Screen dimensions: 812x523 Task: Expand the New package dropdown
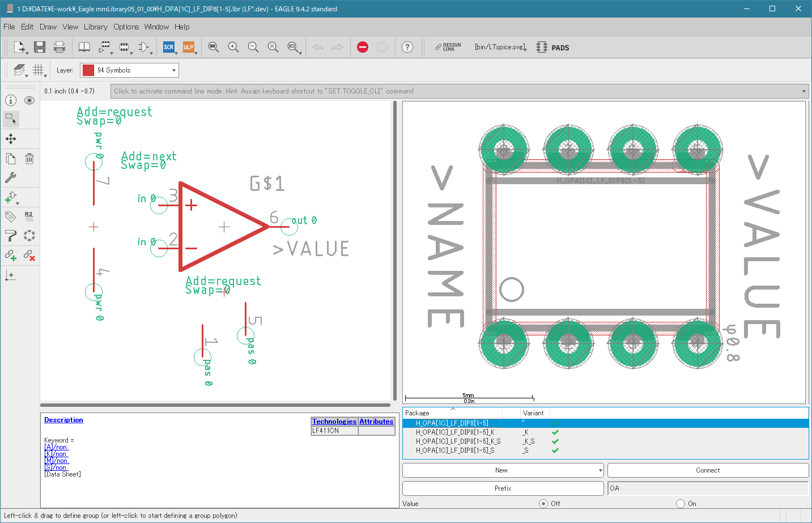click(x=600, y=470)
